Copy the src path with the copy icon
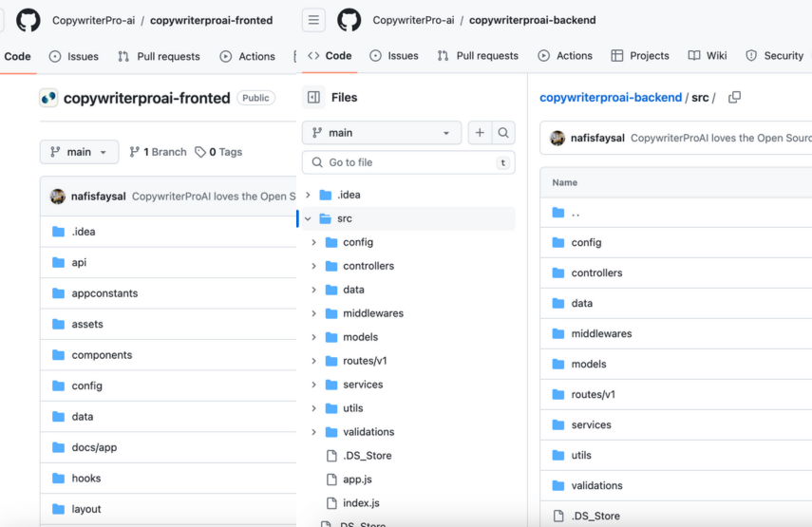This screenshot has height=527, width=812. [x=734, y=97]
